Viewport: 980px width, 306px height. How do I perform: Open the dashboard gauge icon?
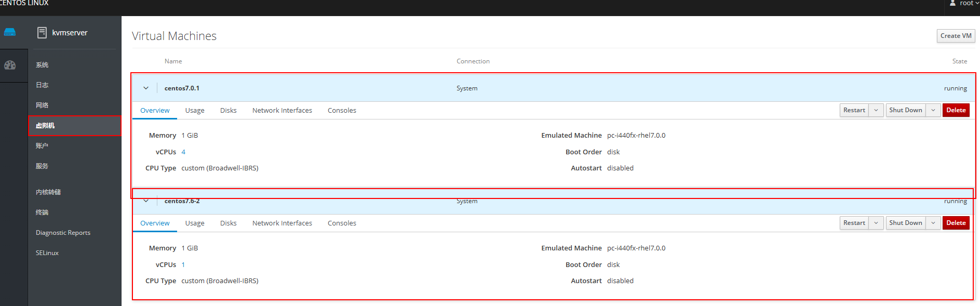point(10,65)
